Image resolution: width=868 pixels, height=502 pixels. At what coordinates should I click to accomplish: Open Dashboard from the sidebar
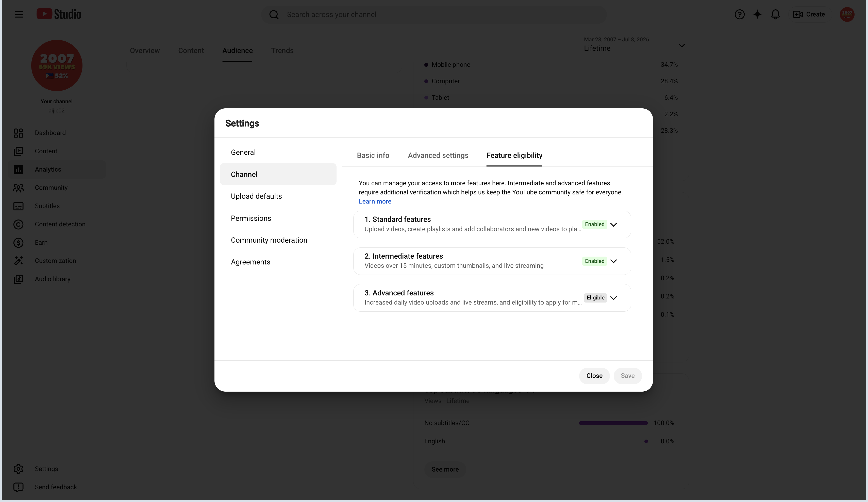click(x=57, y=133)
